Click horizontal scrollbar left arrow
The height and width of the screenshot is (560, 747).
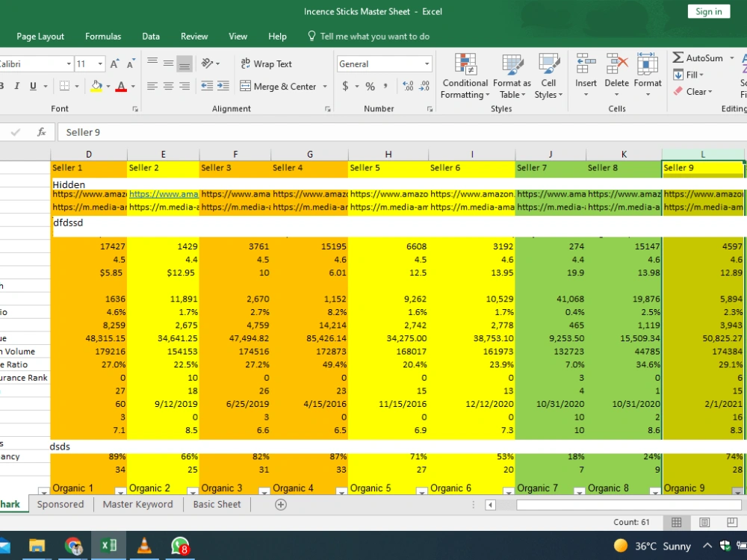coord(490,505)
